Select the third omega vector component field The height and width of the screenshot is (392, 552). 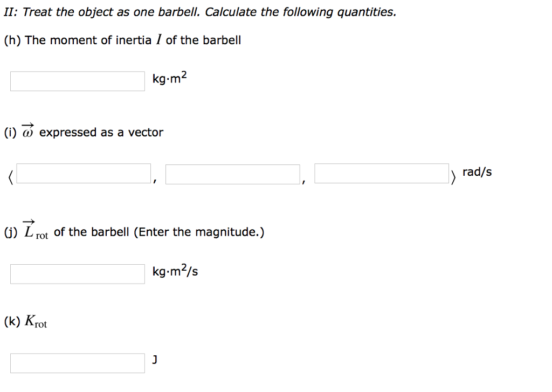tap(382, 174)
